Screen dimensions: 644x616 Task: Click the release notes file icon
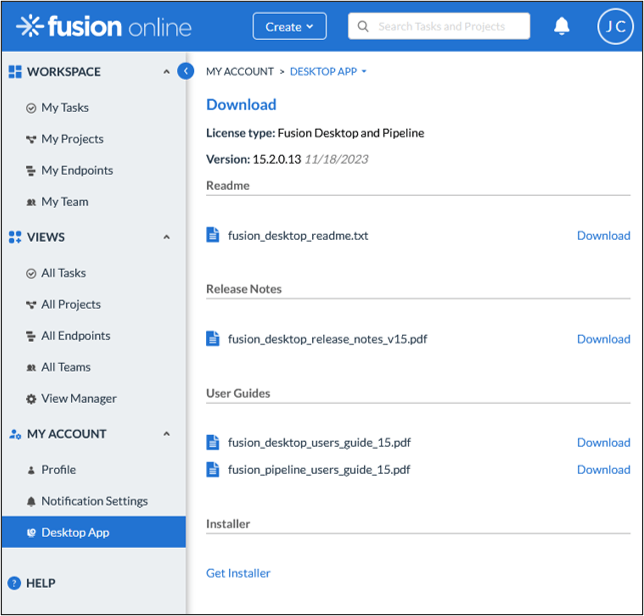tap(212, 338)
